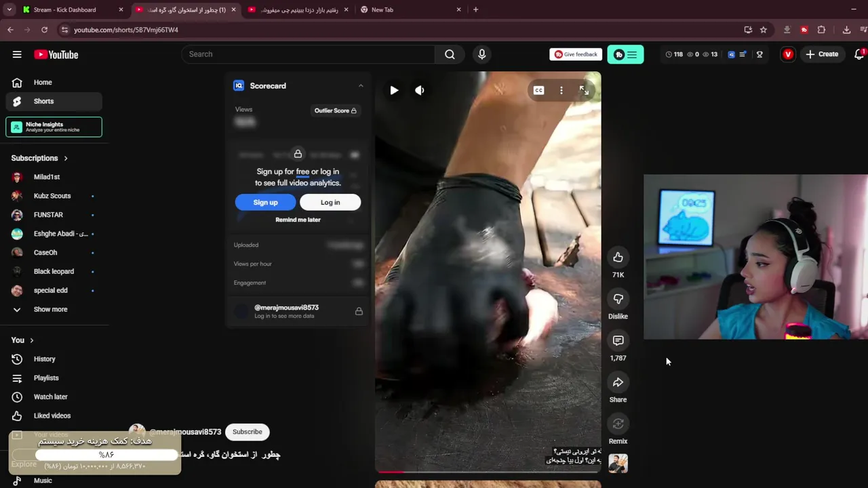Click the YouTube search input field
The image size is (868, 488).
(x=309, y=54)
